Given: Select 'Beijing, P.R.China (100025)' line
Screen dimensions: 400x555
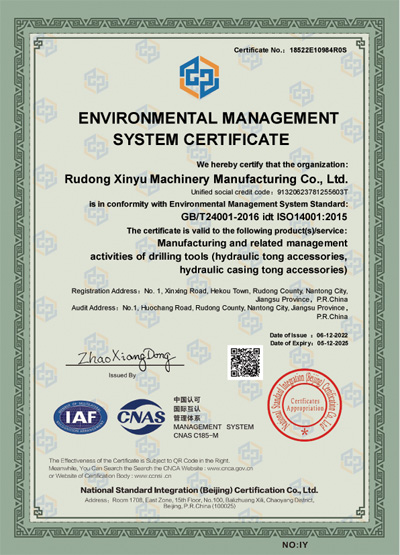Looking at the screenshot, I should point(199,507).
